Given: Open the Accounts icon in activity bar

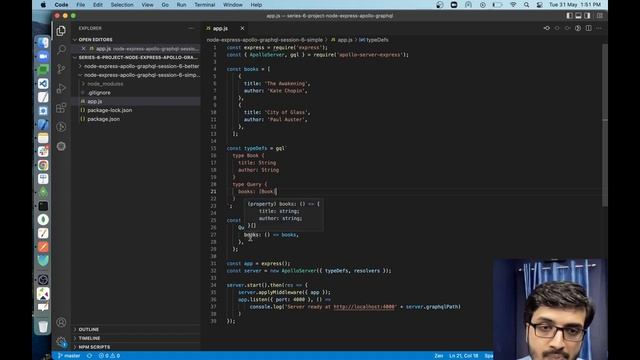Looking at the screenshot, I should tap(61, 322).
